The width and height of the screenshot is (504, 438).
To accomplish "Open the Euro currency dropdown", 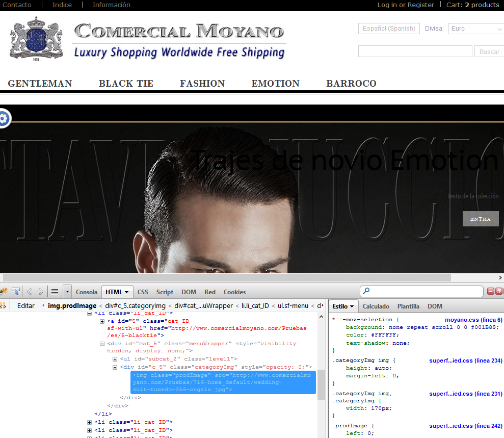I will coord(476,29).
